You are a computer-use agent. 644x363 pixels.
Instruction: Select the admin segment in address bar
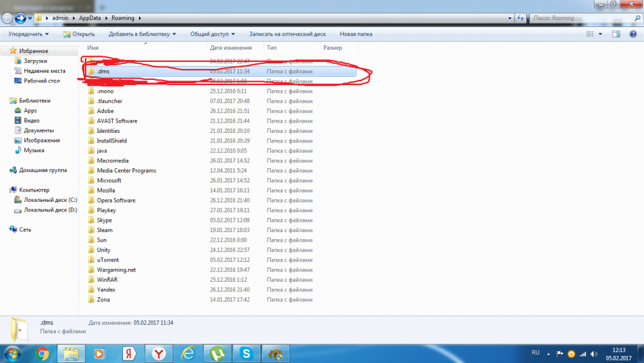pos(60,18)
